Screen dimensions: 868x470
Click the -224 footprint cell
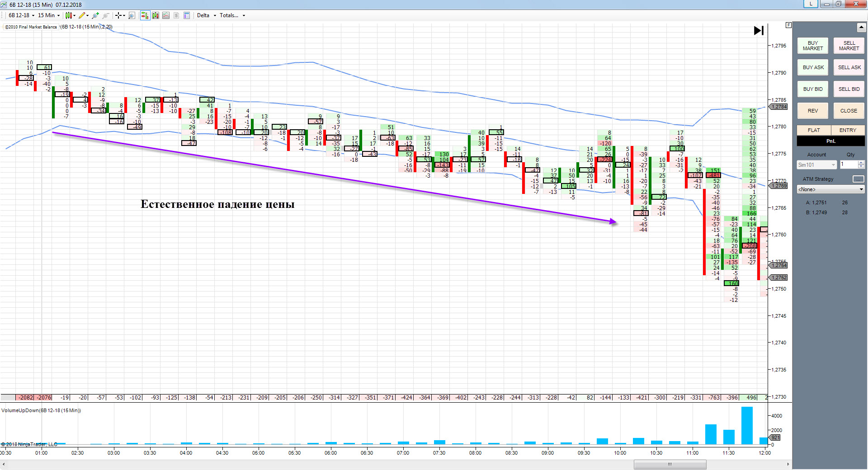pyautogui.click(x=605, y=160)
